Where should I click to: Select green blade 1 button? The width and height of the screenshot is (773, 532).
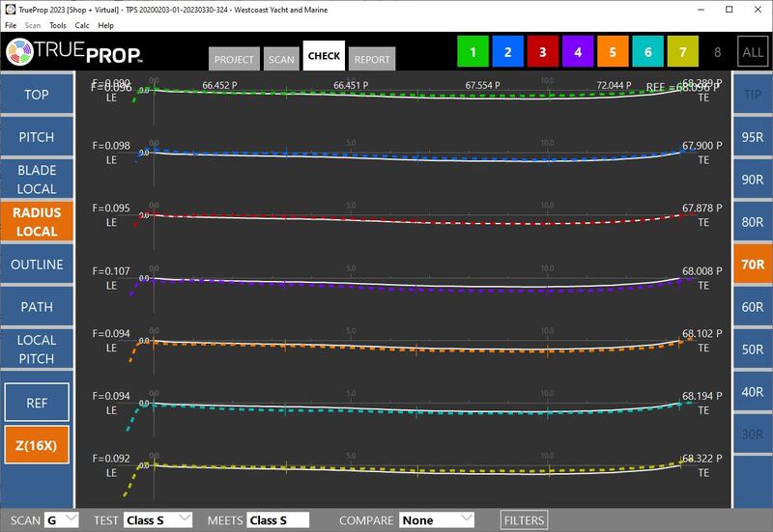pos(472,52)
